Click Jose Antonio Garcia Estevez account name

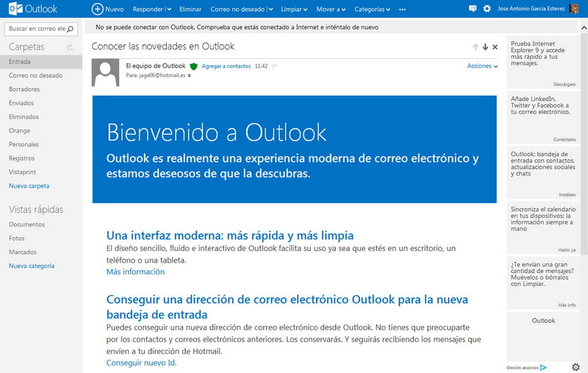[531, 9]
